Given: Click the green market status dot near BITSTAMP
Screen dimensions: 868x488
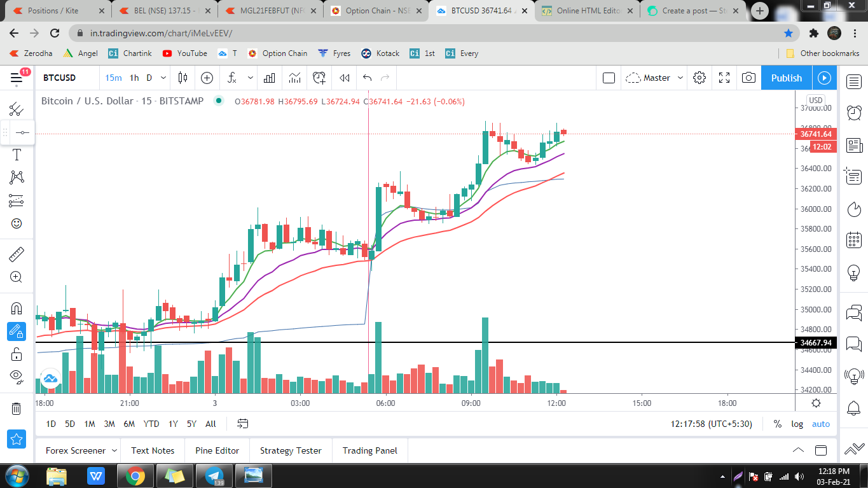Looking at the screenshot, I should (x=219, y=101).
